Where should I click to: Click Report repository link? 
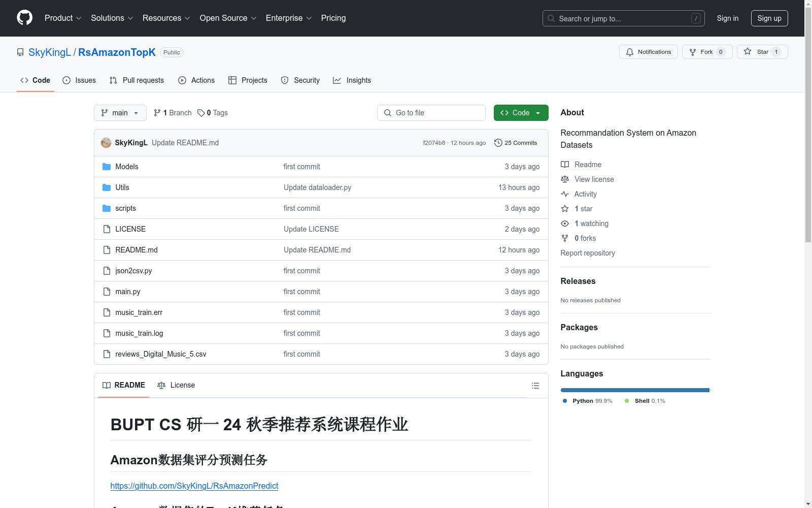click(x=588, y=253)
